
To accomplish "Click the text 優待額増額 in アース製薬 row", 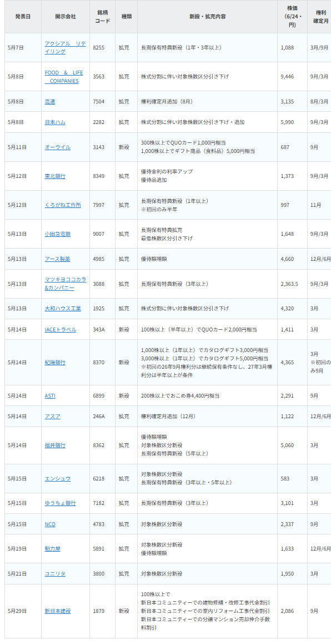I will tap(154, 259).
